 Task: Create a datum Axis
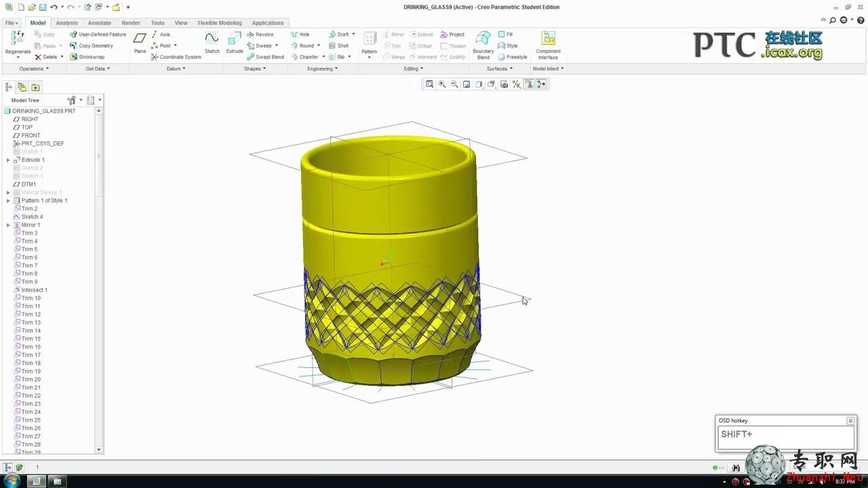coord(161,35)
